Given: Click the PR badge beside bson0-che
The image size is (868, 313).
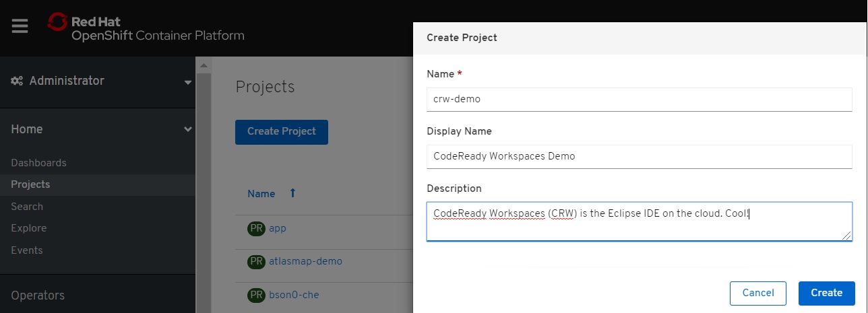Looking at the screenshot, I should tap(256, 295).
